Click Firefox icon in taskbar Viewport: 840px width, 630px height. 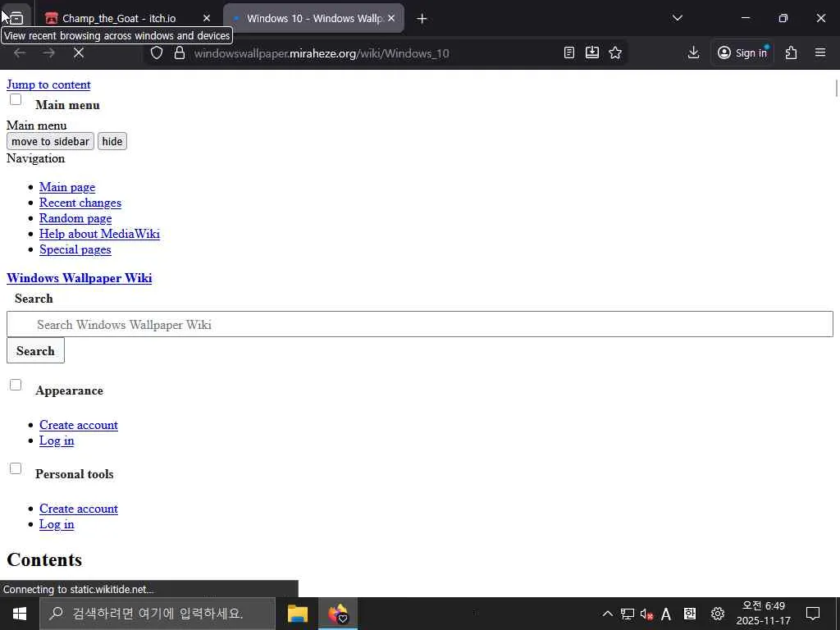pos(338,614)
